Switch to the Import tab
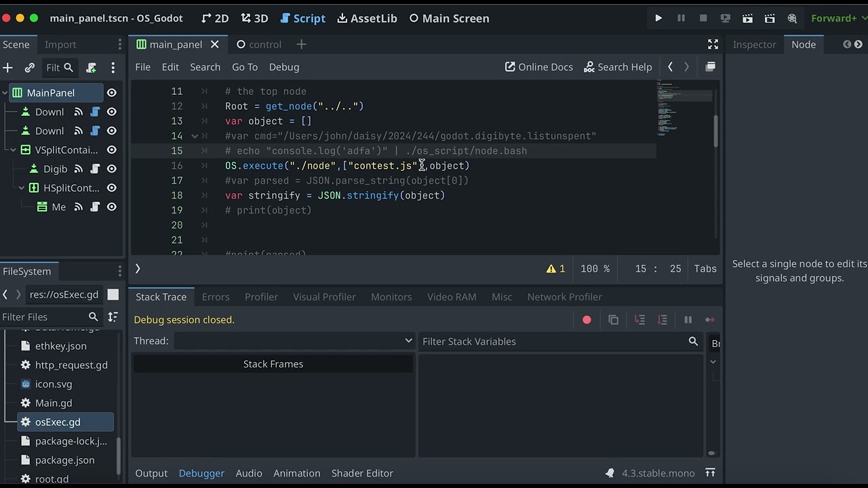The image size is (868, 488). click(60, 44)
